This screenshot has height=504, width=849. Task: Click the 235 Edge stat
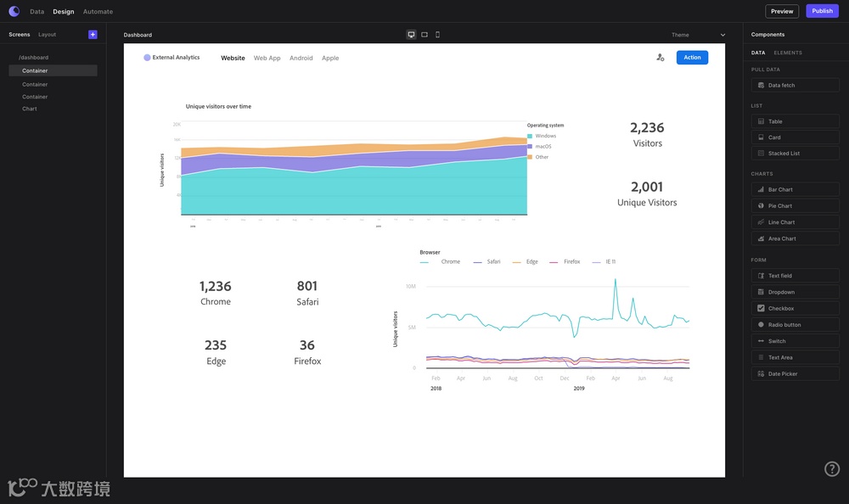tap(216, 352)
